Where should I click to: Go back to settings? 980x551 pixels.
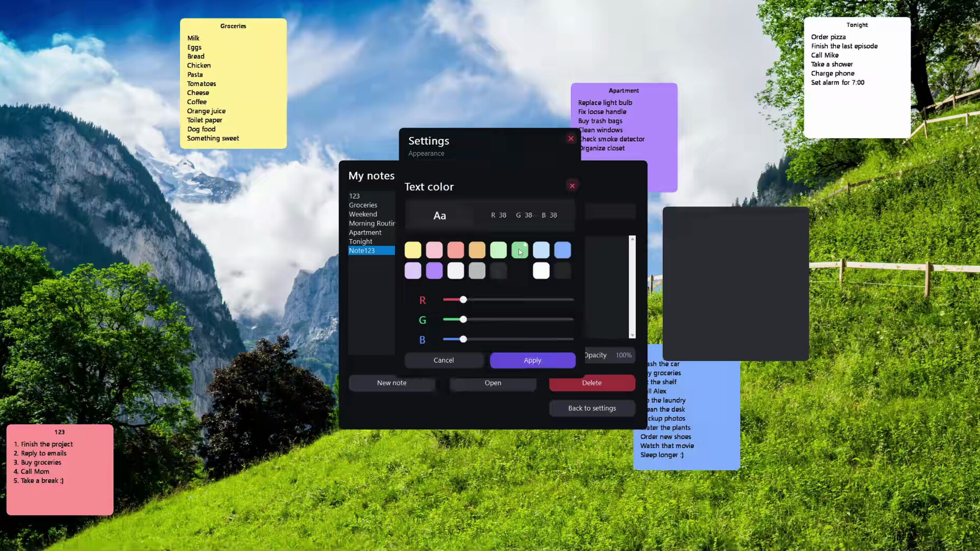[x=592, y=408]
